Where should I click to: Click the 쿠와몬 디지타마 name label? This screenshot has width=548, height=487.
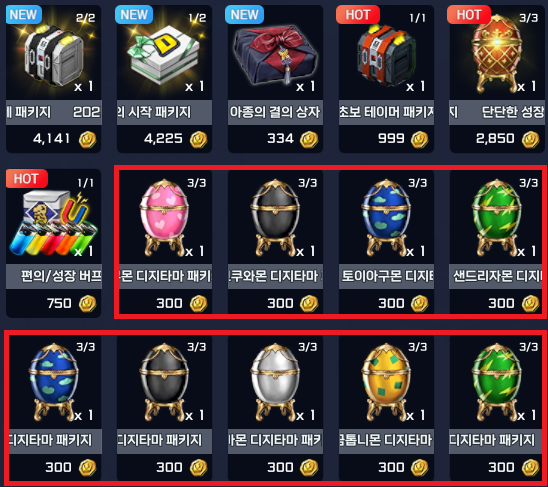coord(275,277)
